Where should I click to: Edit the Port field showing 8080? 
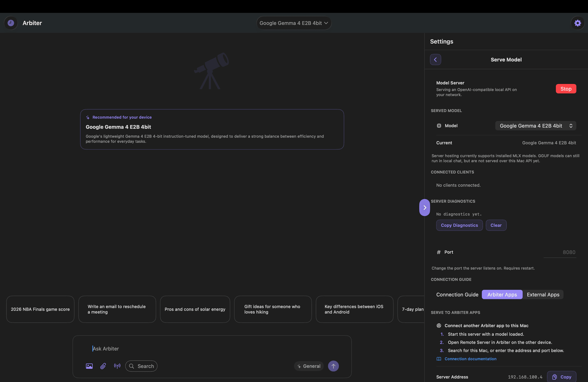560,252
